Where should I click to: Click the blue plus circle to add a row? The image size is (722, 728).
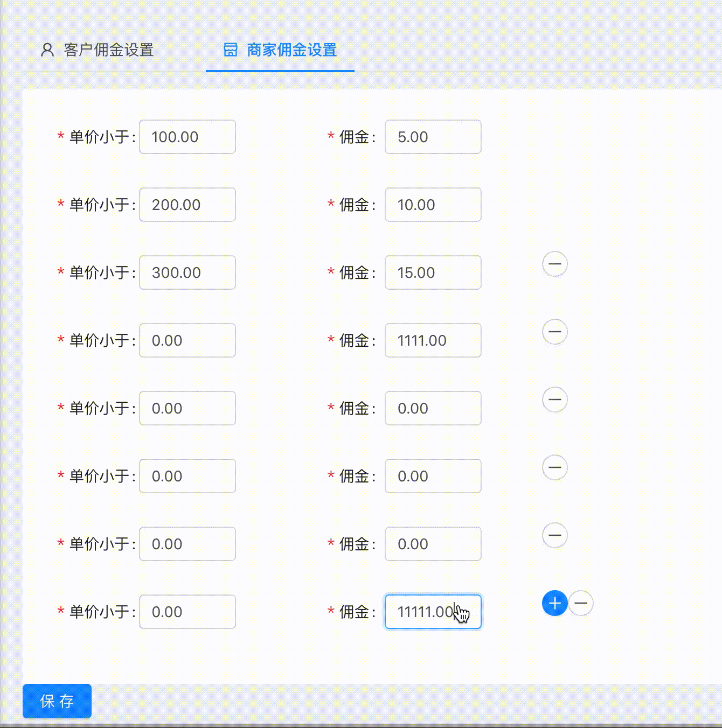(x=554, y=604)
